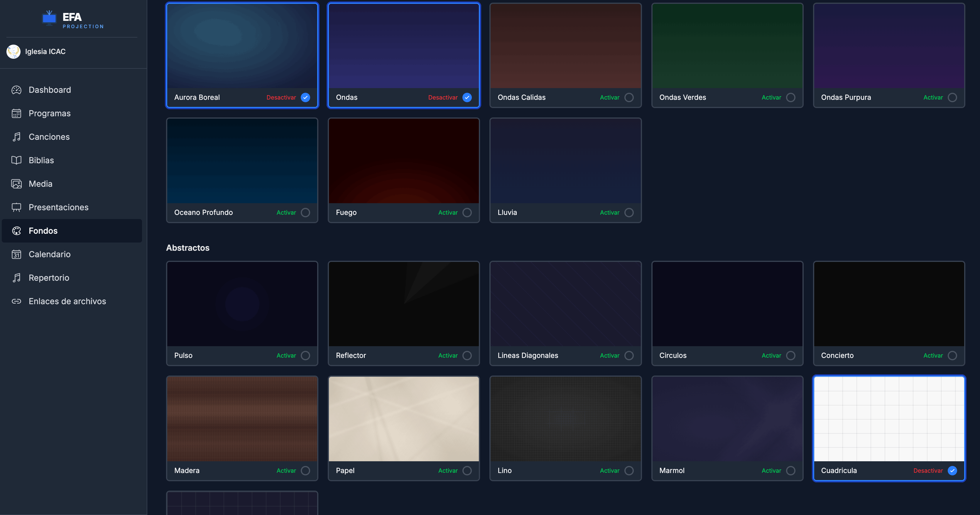Enable the Fuego background radio circle
Image resolution: width=980 pixels, height=515 pixels.
click(467, 212)
